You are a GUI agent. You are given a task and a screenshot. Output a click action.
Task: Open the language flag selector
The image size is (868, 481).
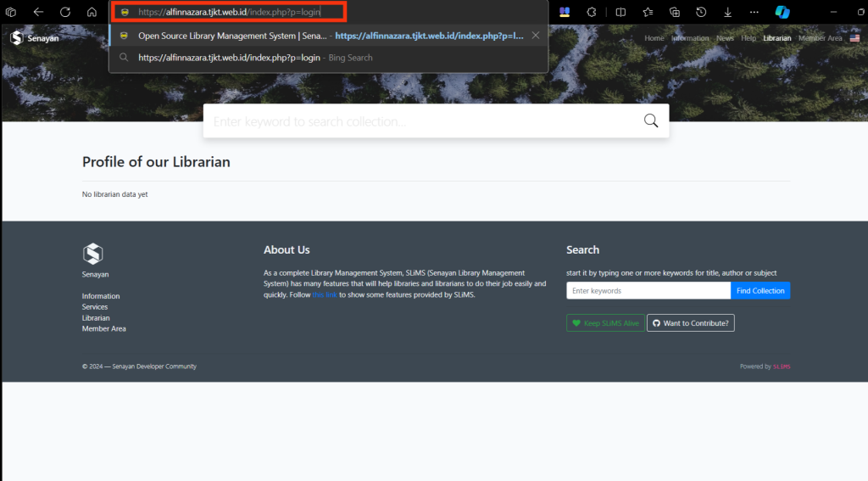[x=854, y=38]
